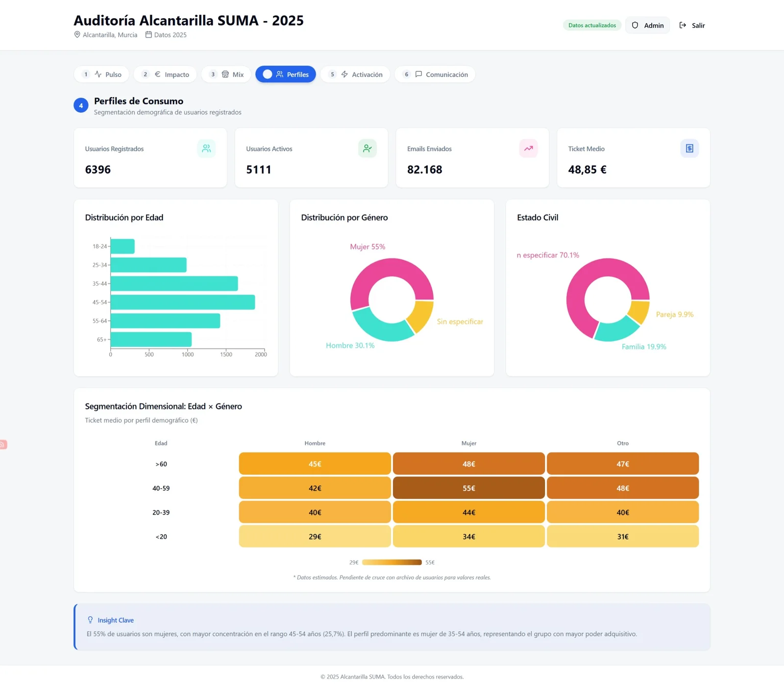Click the user-check icon on Usuarios Activos

367,148
